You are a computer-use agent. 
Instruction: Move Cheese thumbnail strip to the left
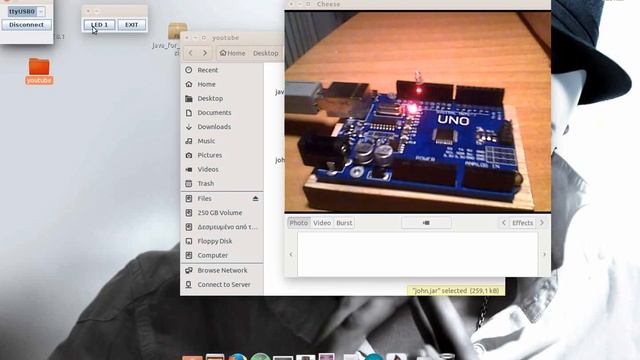point(291,254)
